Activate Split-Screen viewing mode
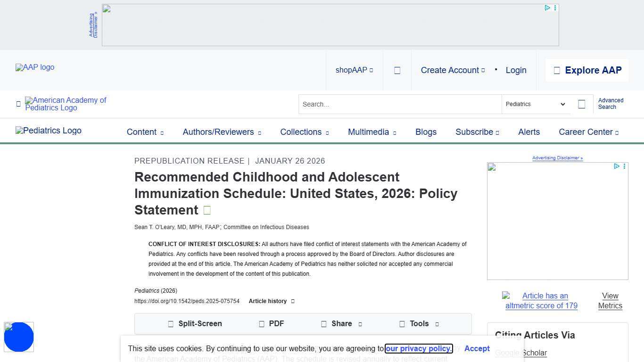Image resolution: width=644 pixels, height=362 pixels. click(195, 324)
